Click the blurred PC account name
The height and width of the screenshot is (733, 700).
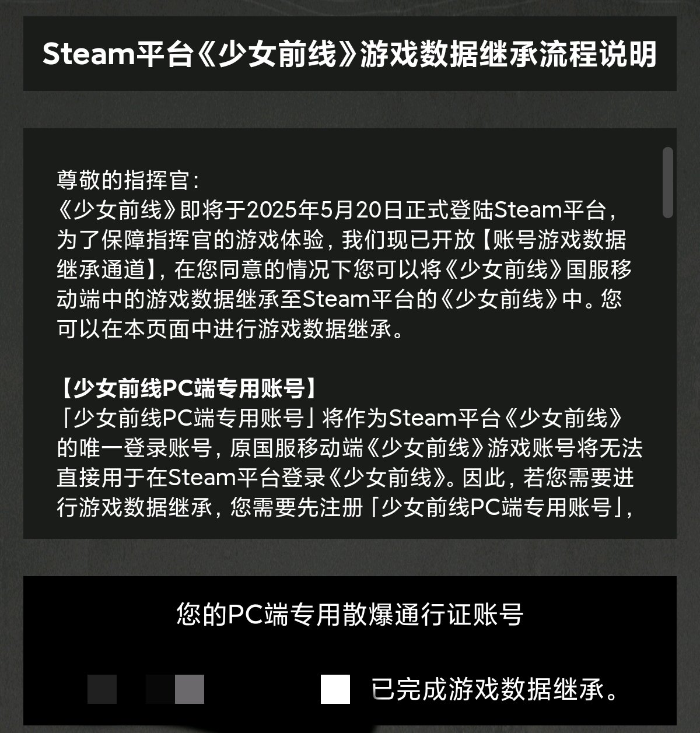(146, 689)
